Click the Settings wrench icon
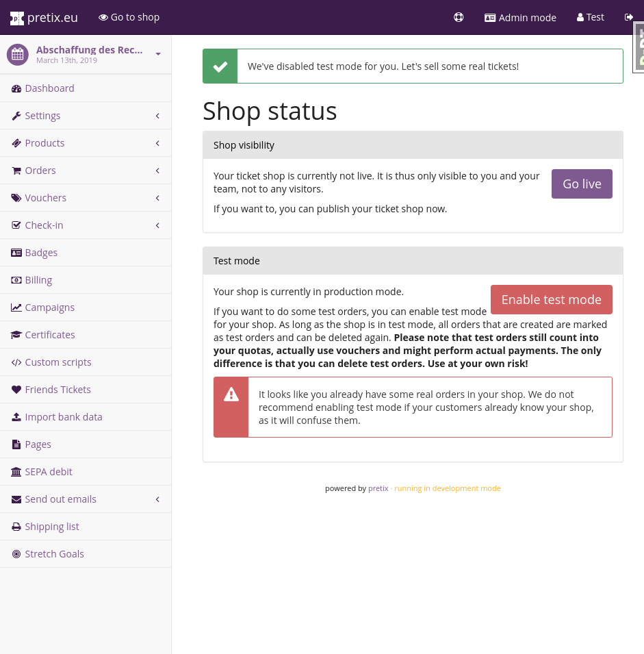The width and height of the screenshot is (644, 654). (x=16, y=116)
